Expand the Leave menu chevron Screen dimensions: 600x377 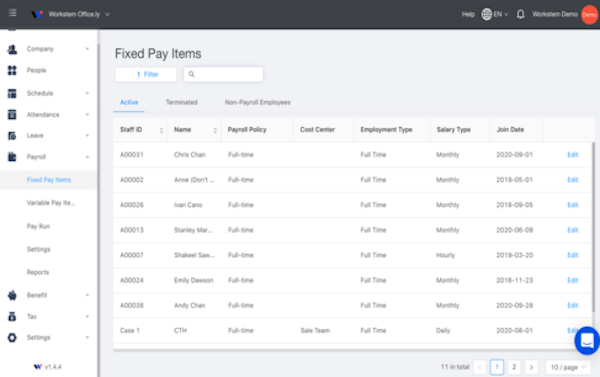[x=87, y=135]
